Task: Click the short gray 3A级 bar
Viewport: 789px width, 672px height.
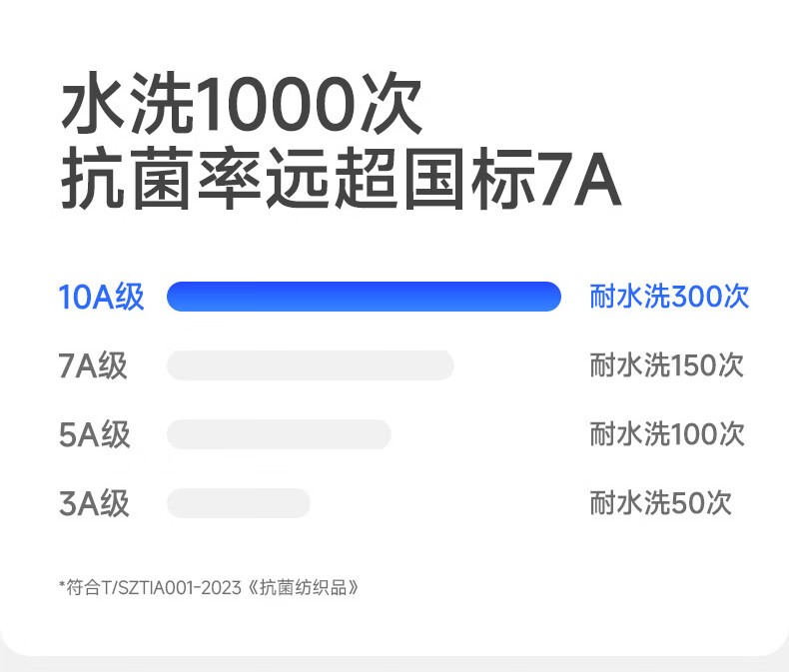Action: [239, 503]
